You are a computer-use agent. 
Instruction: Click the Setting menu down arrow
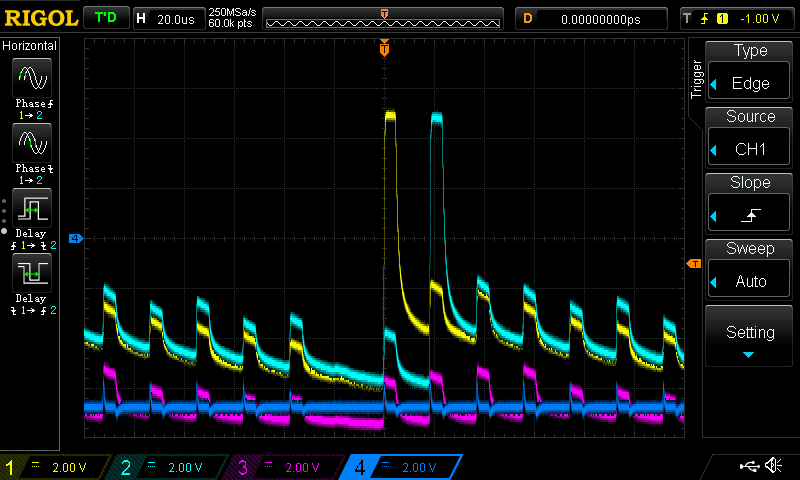coord(748,355)
